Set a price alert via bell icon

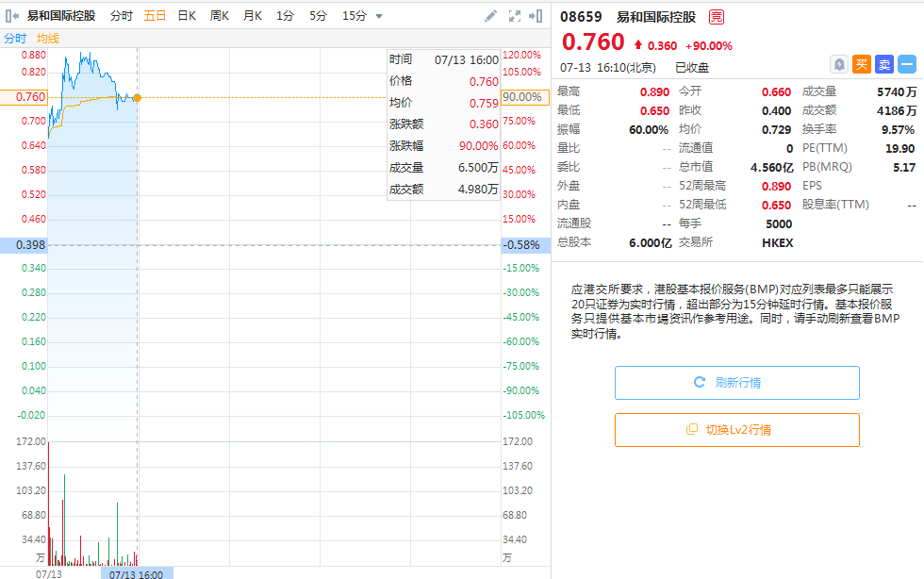[x=838, y=64]
